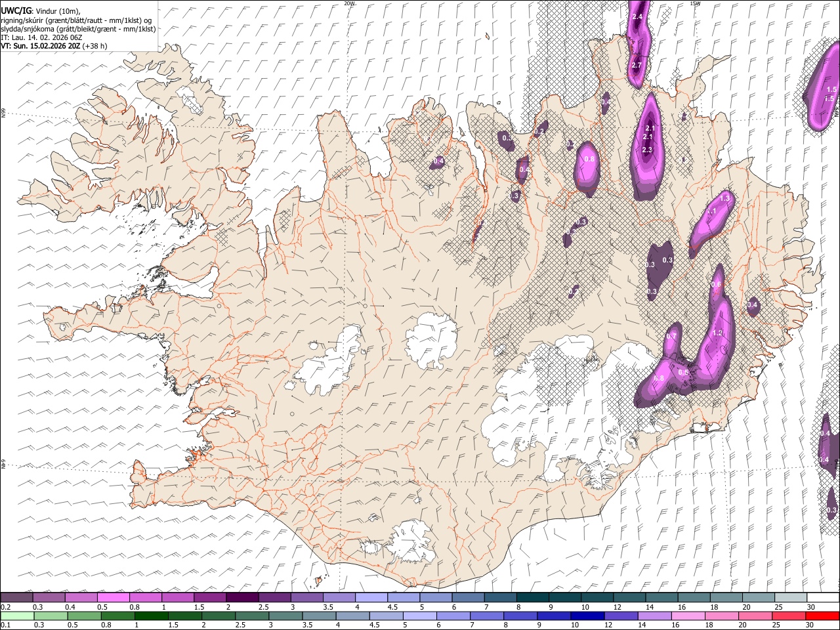Click the "1.1" snowfall value on the map
The height and width of the screenshot is (630, 840).
tap(711, 211)
